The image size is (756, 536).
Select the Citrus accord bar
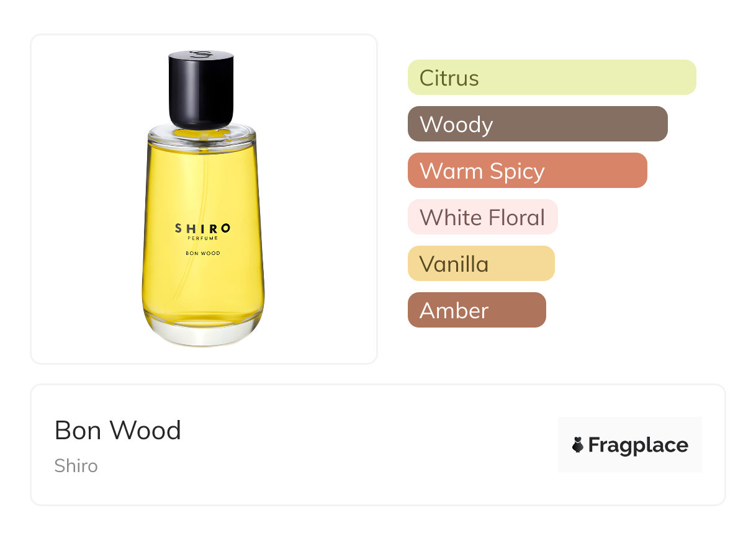(x=552, y=78)
